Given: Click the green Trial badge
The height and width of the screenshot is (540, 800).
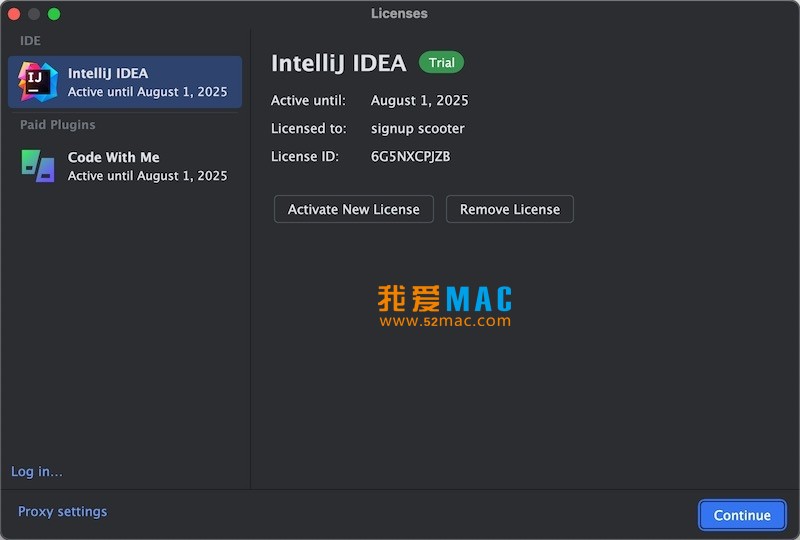Looking at the screenshot, I should (441, 63).
